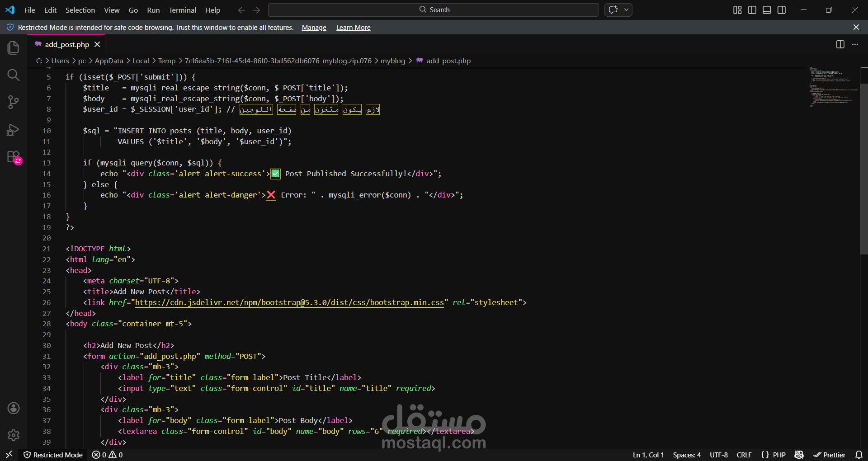Open notifications bell
This screenshot has height=461, width=868.
tap(859, 455)
